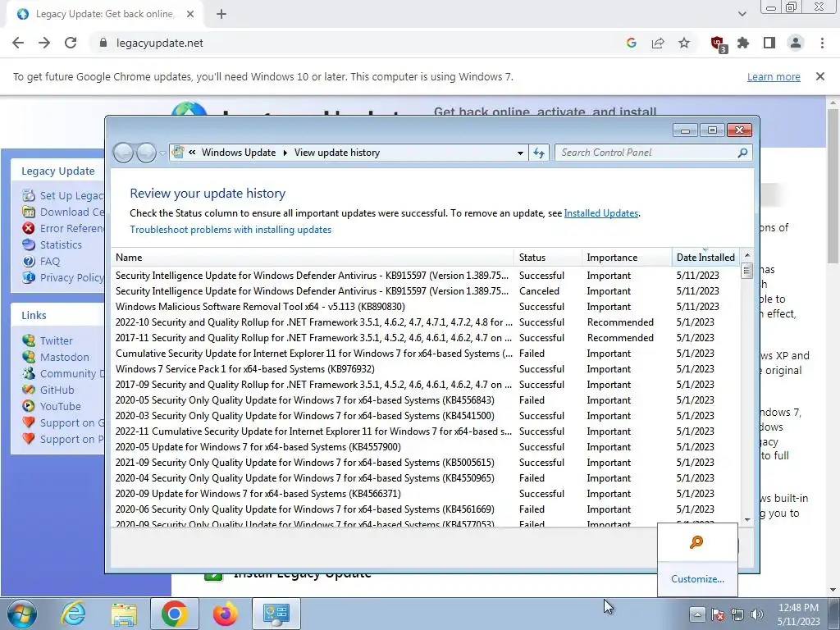Select the KB4561669 security update row

[426, 509]
